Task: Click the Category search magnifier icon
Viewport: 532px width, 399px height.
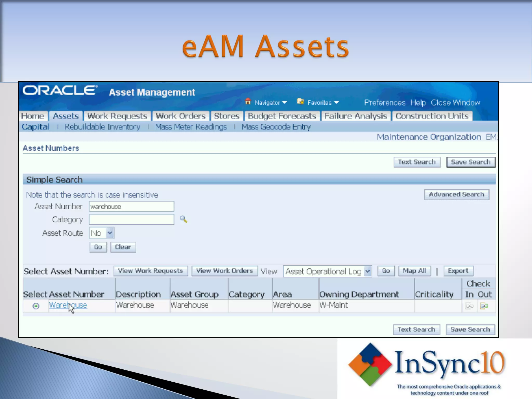Action: (x=183, y=220)
